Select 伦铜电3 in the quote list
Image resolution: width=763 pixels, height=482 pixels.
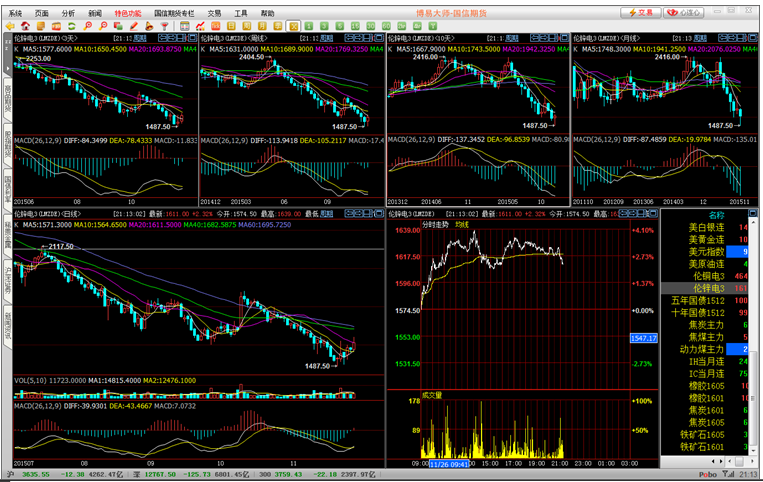pos(708,276)
